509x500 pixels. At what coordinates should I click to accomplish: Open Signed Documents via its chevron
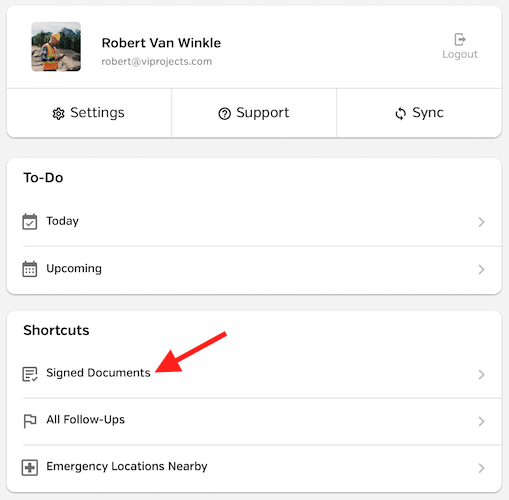pyautogui.click(x=481, y=375)
